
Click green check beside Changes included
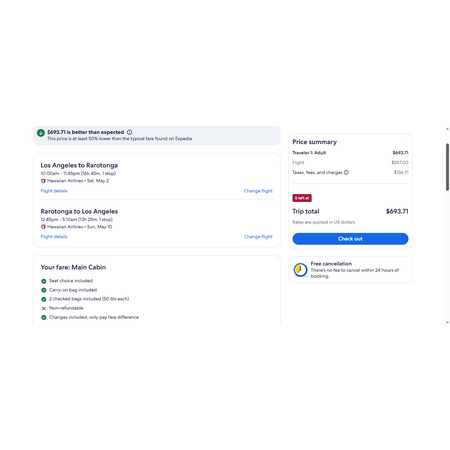(x=44, y=317)
